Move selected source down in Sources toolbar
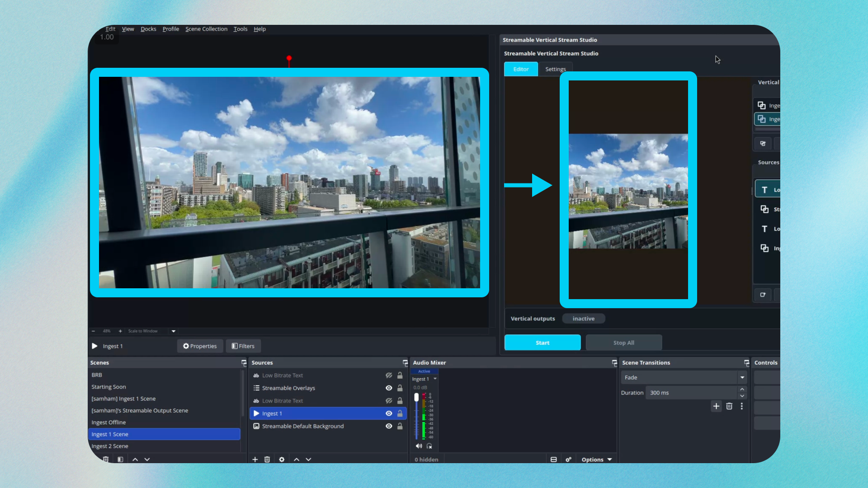This screenshot has width=868, height=488. [x=308, y=459]
